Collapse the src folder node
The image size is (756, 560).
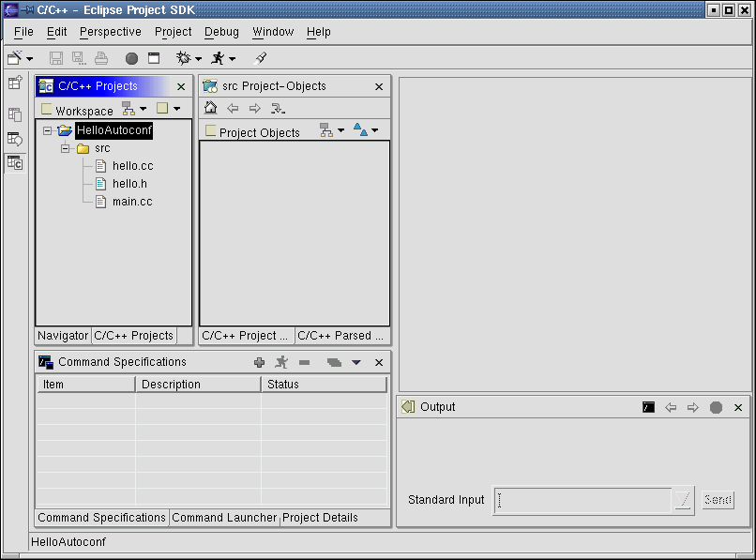(66, 148)
